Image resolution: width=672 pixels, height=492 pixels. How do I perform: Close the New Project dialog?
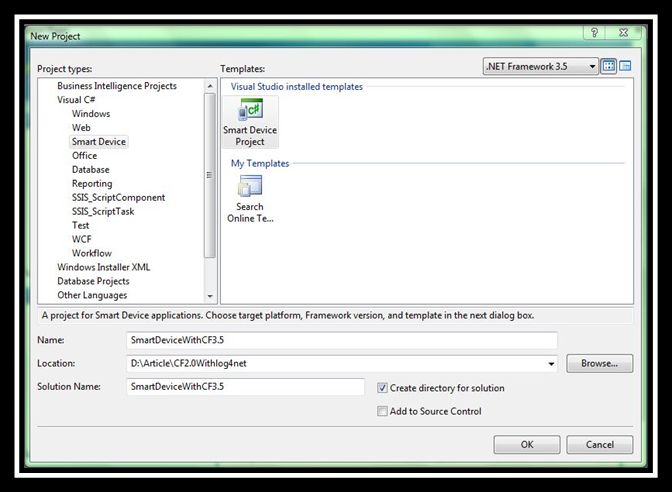pyautogui.click(x=624, y=33)
